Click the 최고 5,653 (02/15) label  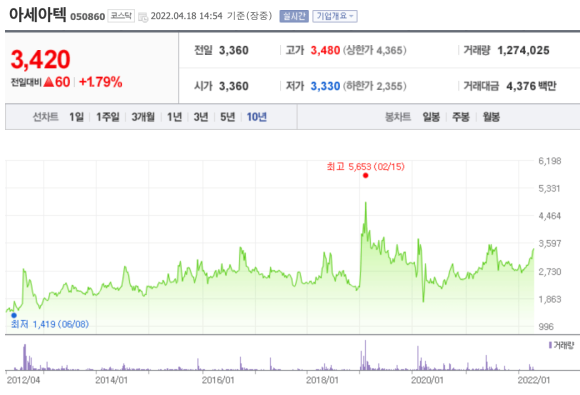click(365, 167)
